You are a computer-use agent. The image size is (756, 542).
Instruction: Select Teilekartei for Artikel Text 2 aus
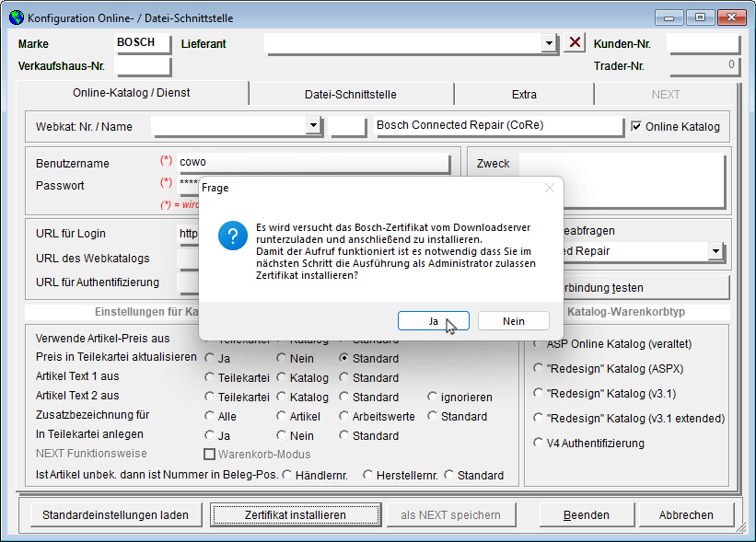click(209, 397)
